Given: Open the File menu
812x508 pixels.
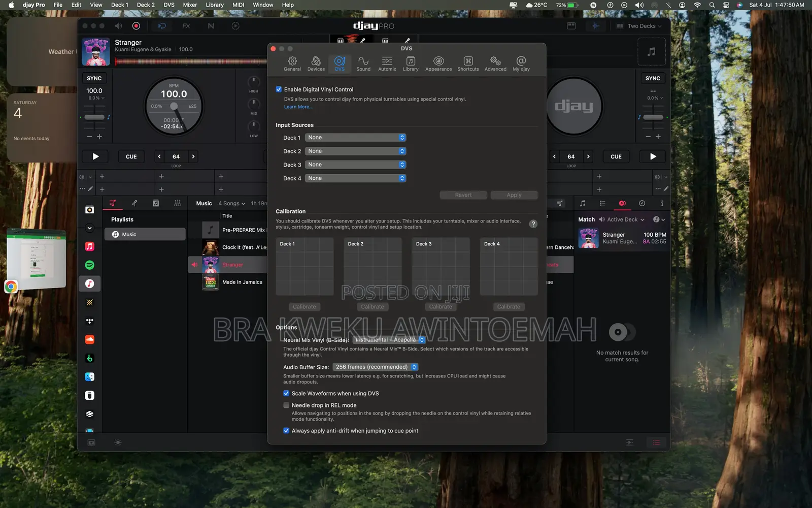Looking at the screenshot, I should 58,5.
